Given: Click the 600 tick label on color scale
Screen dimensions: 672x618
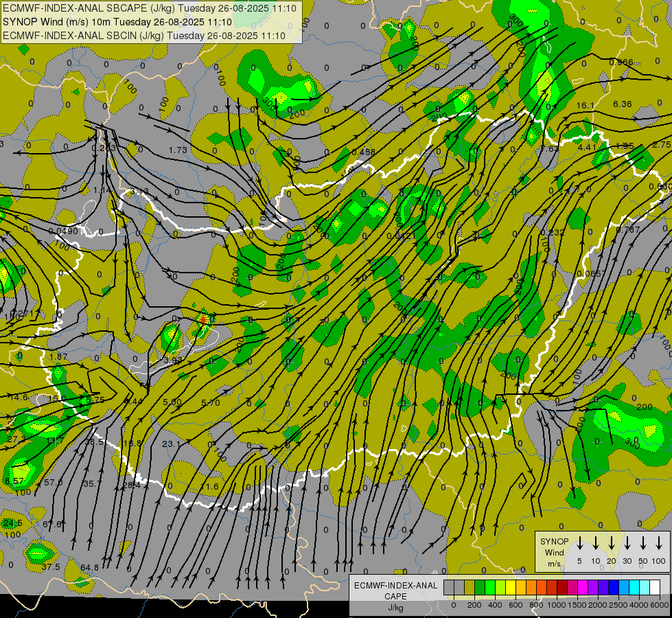Looking at the screenshot, I should point(515,605).
